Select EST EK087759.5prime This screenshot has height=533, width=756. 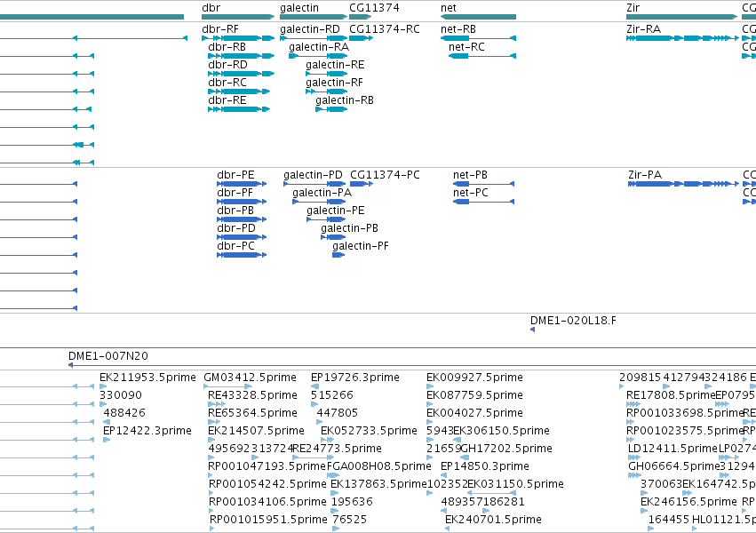475,395
